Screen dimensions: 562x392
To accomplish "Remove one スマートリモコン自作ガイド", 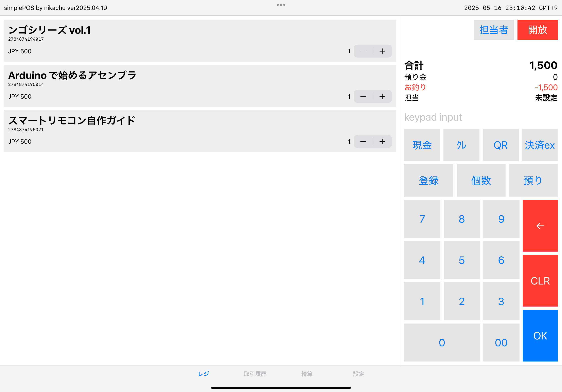I will (x=363, y=141).
